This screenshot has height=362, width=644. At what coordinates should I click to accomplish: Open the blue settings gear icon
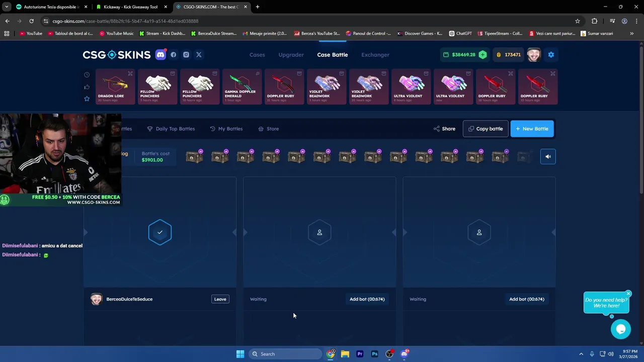tap(551, 55)
